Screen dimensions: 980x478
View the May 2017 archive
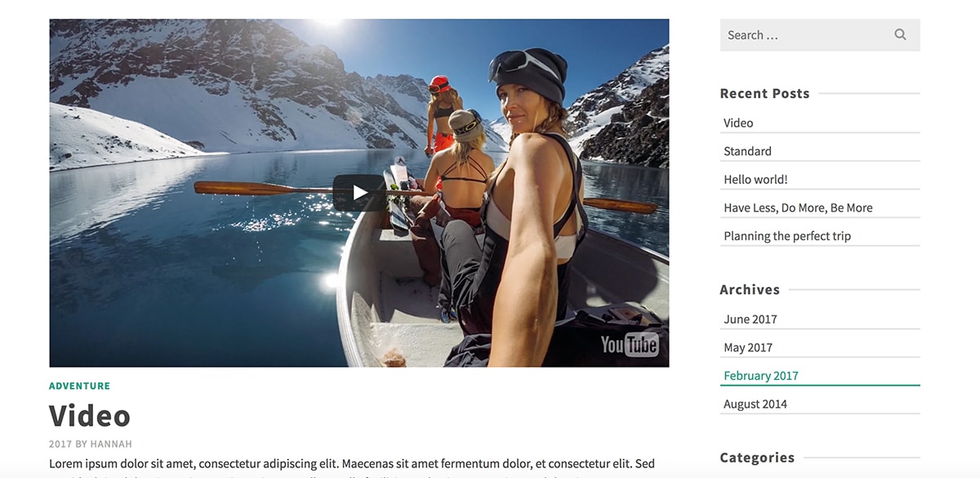click(x=747, y=348)
